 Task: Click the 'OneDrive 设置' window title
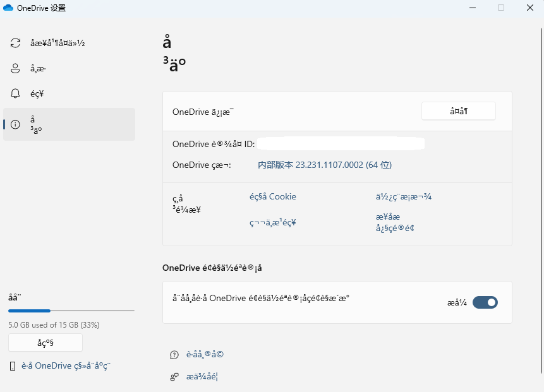pos(41,8)
